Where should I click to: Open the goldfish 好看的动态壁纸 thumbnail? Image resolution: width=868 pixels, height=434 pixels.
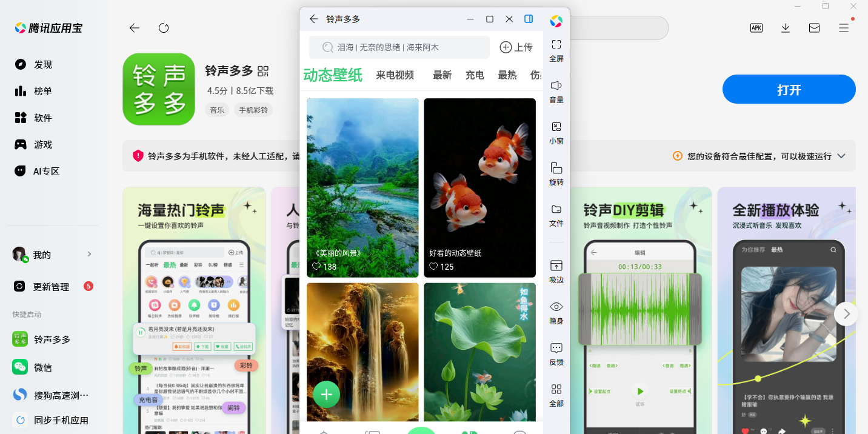pos(479,188)
